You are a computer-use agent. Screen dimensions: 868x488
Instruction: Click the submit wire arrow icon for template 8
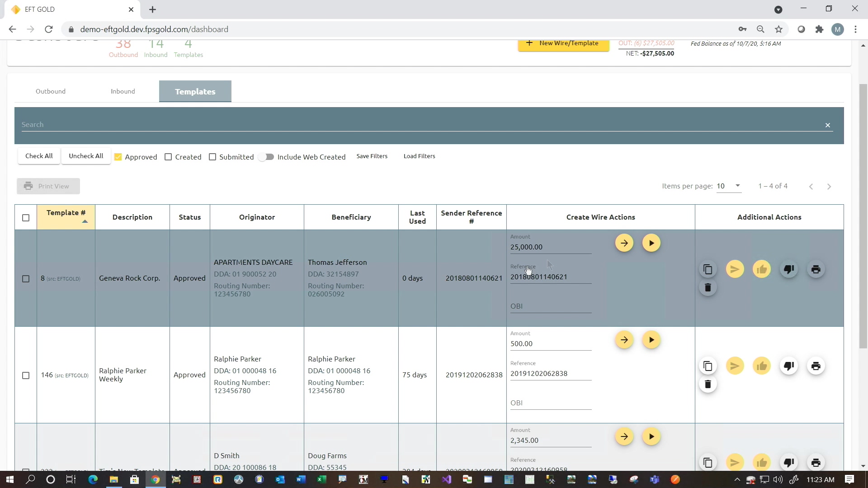click(624, 243)
